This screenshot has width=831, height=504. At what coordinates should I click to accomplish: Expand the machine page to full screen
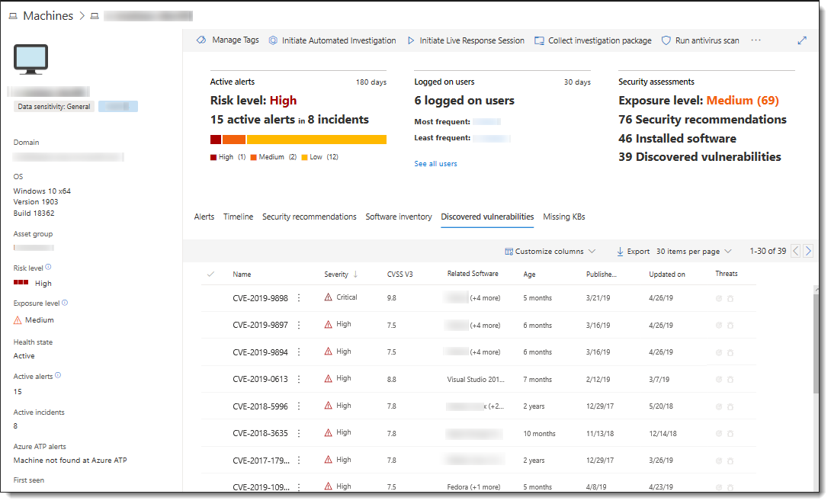(802, 40)
